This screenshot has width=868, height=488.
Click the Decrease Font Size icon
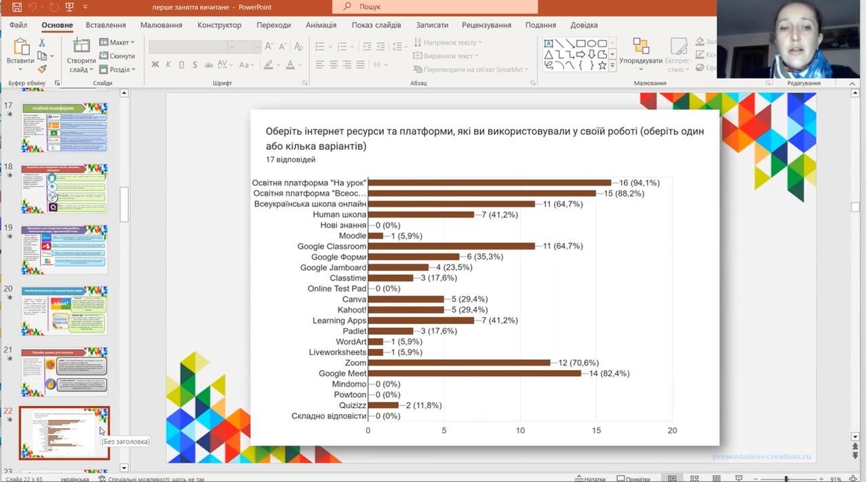coord(283,47)
